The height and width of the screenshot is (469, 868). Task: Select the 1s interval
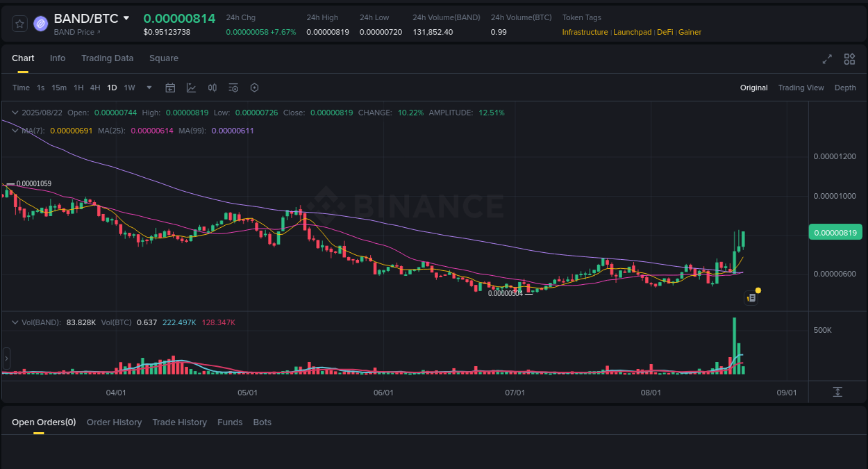(41, 88)
